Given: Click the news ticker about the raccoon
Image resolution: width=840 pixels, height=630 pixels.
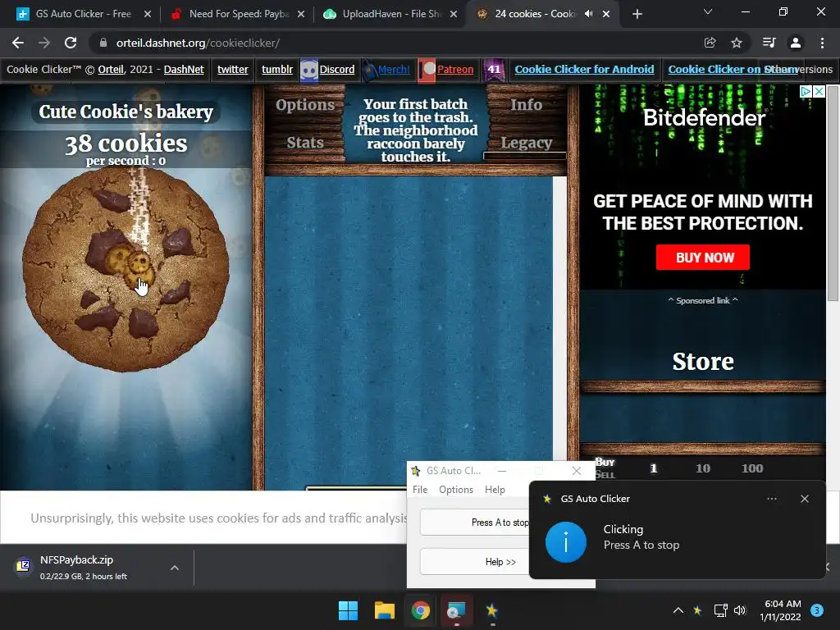Looking at the screenshot, I should (416, 130).
